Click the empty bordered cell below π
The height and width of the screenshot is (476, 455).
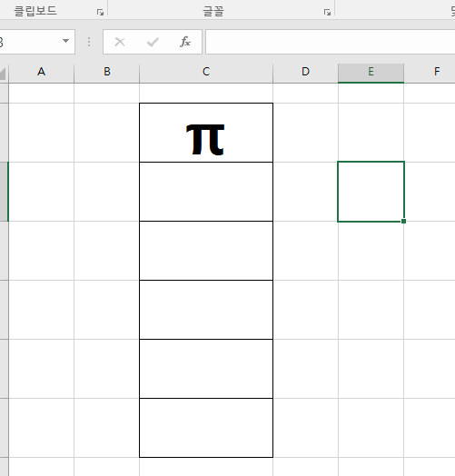coord(206,192)
